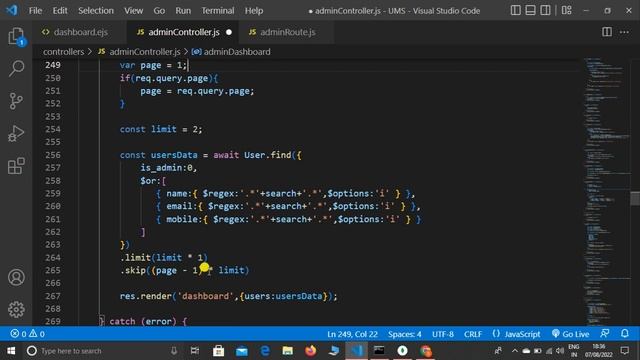Open Run and Debug view

coord(16,133)
